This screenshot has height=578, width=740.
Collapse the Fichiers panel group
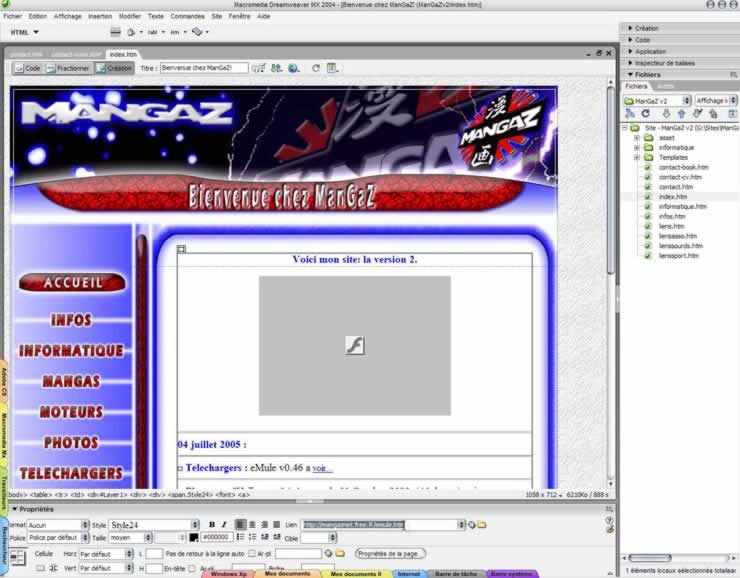630,75
